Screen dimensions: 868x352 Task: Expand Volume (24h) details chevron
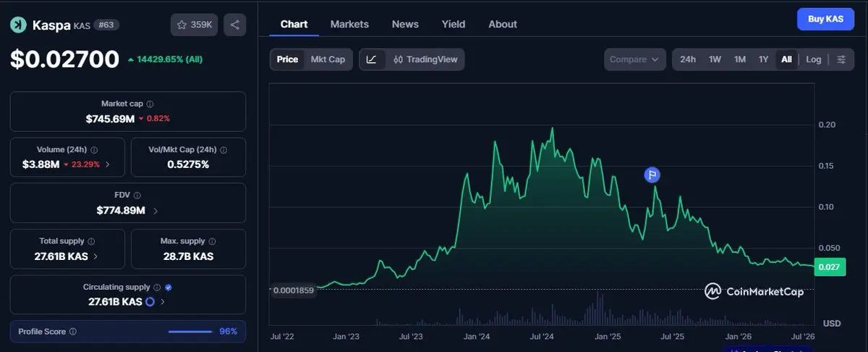108,164
